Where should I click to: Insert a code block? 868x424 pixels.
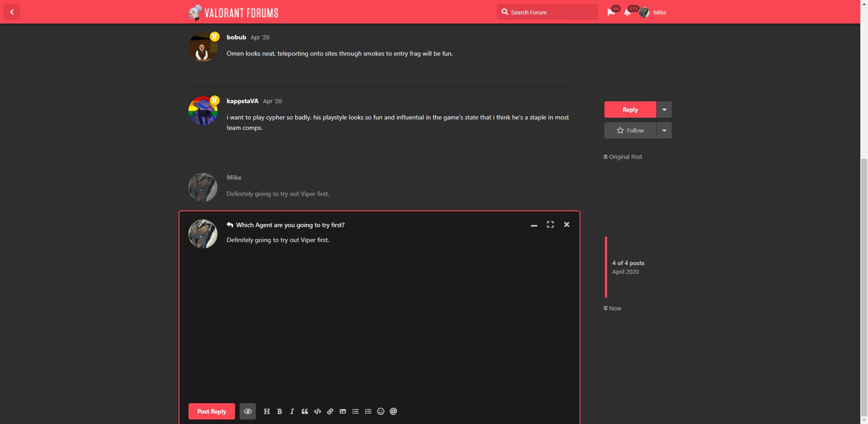[x=317, y=411]
